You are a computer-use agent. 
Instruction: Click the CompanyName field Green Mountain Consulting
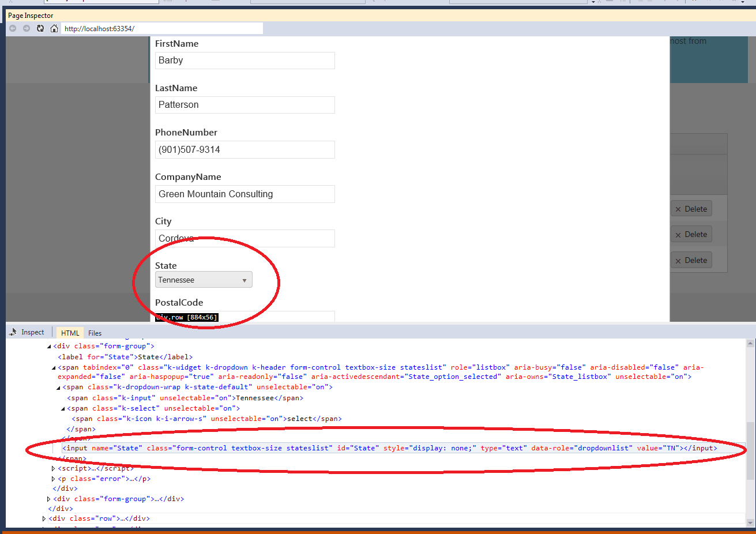click(245, 194)
